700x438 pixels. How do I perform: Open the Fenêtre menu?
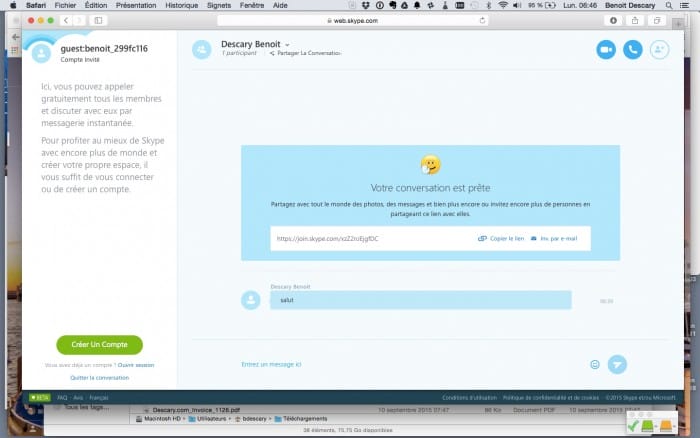(x=252, y=5)
